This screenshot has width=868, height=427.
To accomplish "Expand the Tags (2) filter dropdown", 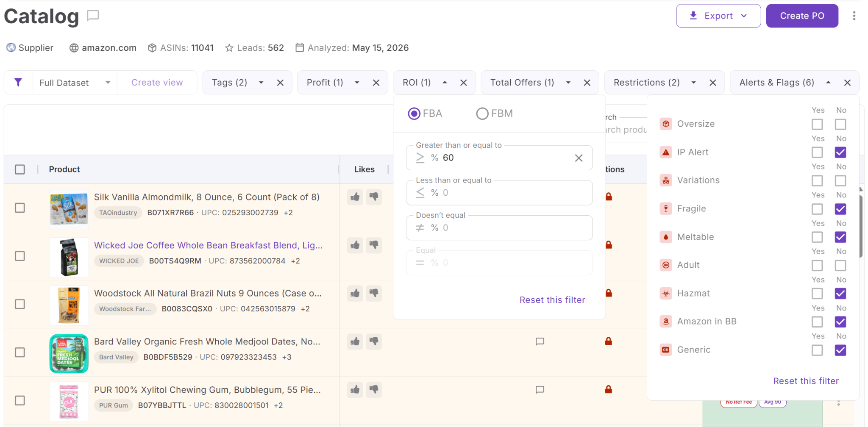I will click(261, 83).
